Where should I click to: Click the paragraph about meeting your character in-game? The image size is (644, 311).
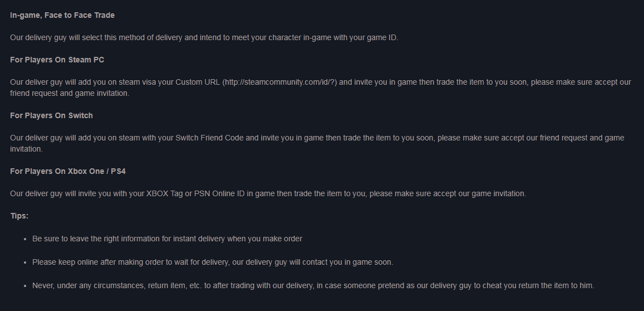pyautogui.click(x=204, y=38)
